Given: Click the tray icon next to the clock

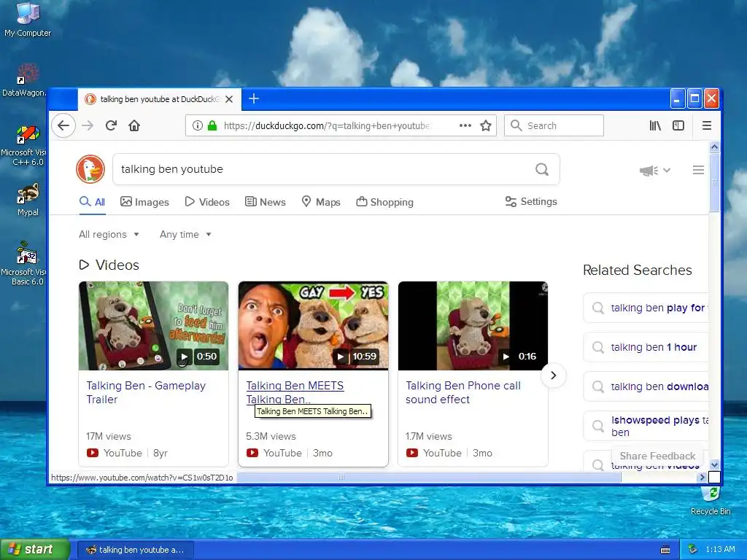Looking at the screenshot, I should point(693,550).
